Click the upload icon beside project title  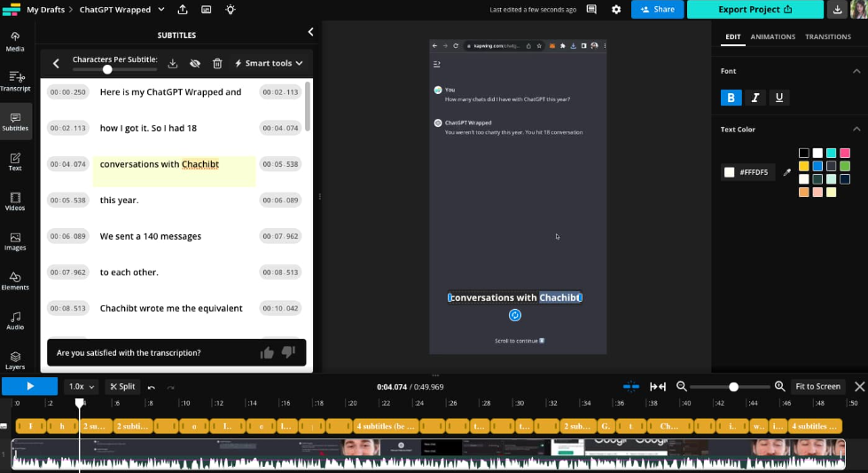coord(183,10)
